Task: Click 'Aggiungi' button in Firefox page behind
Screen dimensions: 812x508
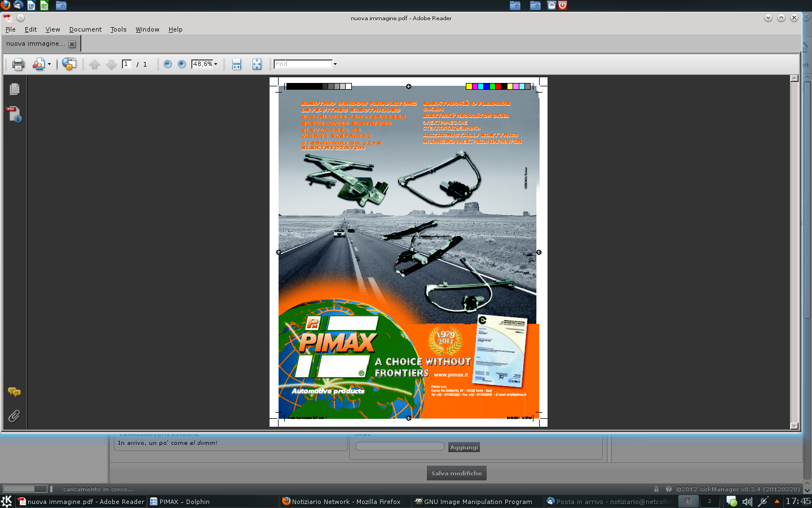Action: (464, 447)
